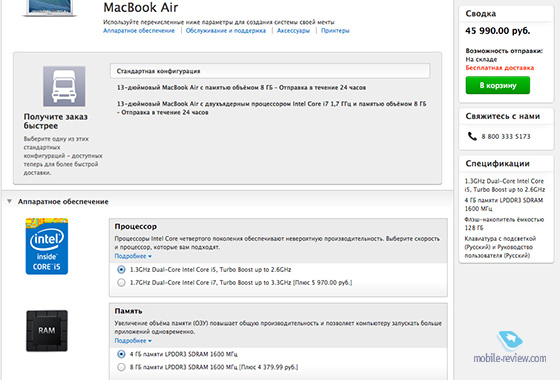Open the Аппаратное обеспечение navigation link
Image resolution: width=560 pixels, height=380 pixels.
139,31
